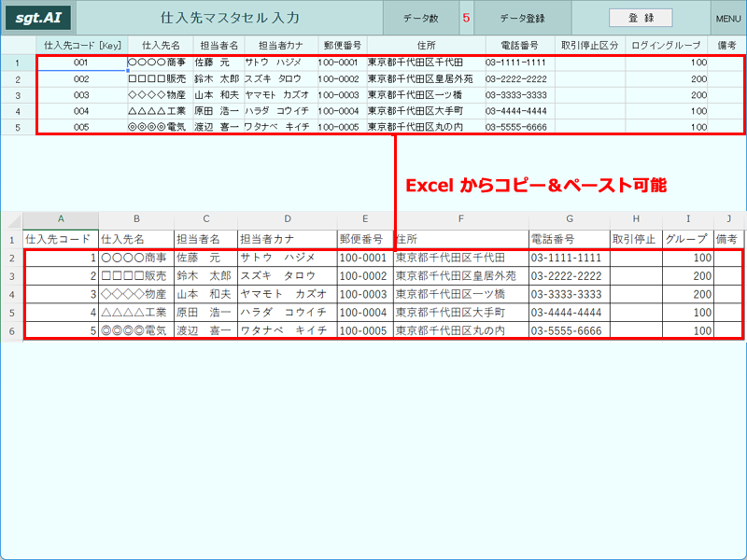
Task: Click Excel cell 東京都千代田区皇居外苑
Action: click(x=460, y=275)
